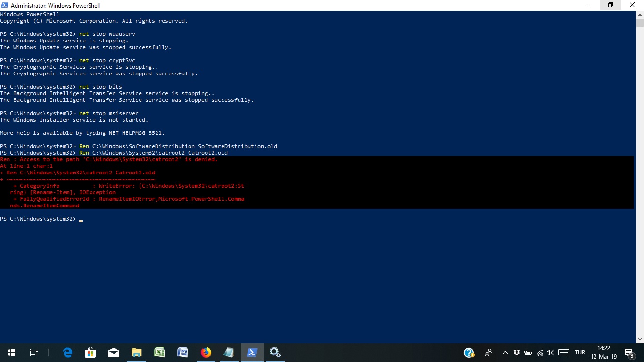
Task: Open the notepad-style app icon beside Firefox
Action: click(x=229, y=353)
